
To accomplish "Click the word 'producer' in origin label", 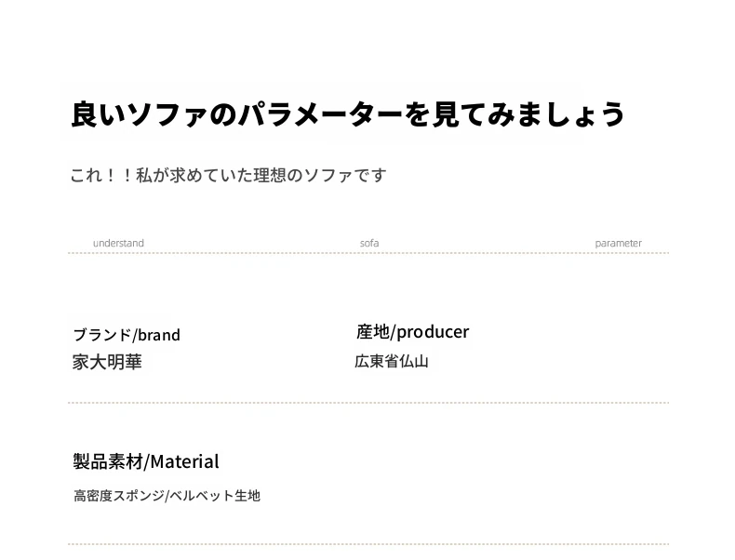I will 433,332.
